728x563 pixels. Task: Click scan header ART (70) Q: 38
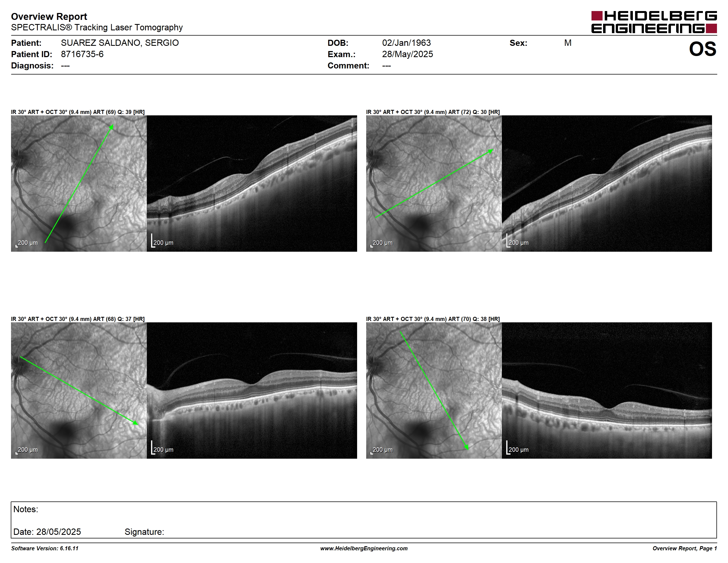pyautogui.click(x=433, y=319)
